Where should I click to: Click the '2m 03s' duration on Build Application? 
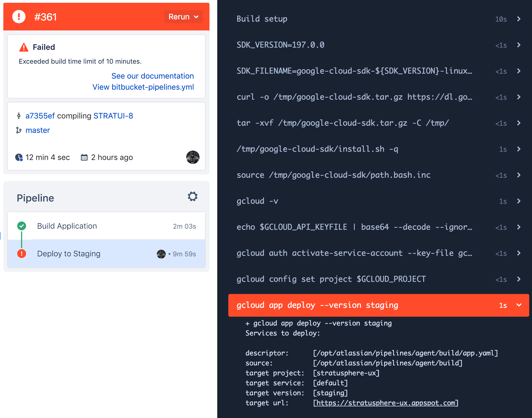(185, 226)
